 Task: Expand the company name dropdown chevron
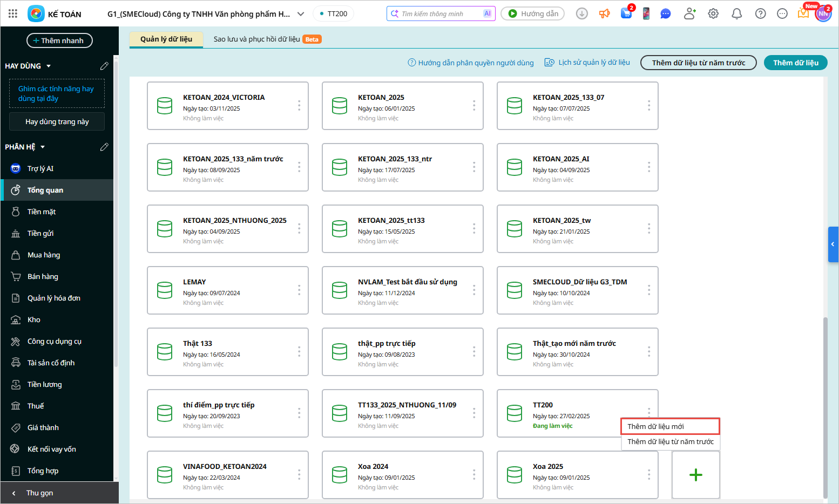pyautogui.click(x=301, y=14)
